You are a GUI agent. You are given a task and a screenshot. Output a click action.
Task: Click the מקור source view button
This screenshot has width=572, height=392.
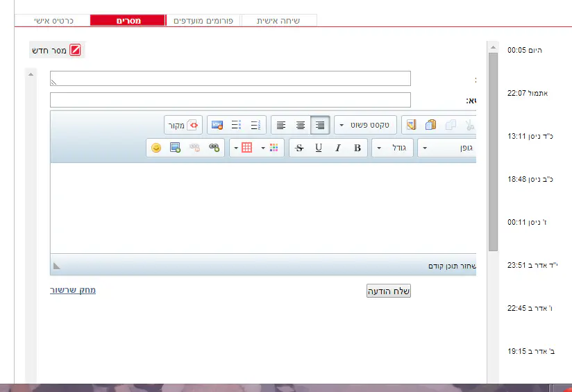pyautogui.click(x=184, y=126)
